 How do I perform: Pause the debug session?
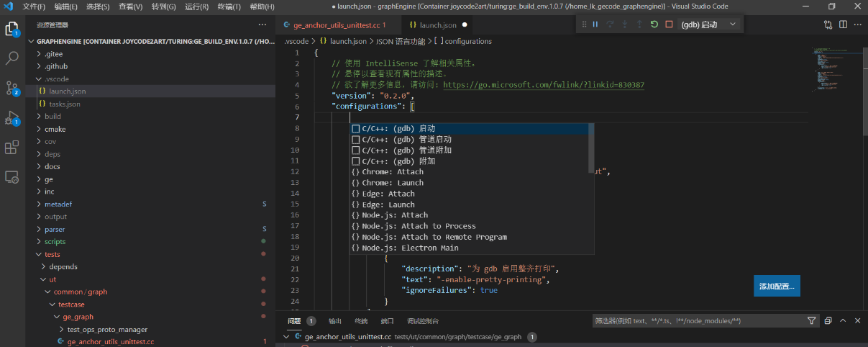595,24
